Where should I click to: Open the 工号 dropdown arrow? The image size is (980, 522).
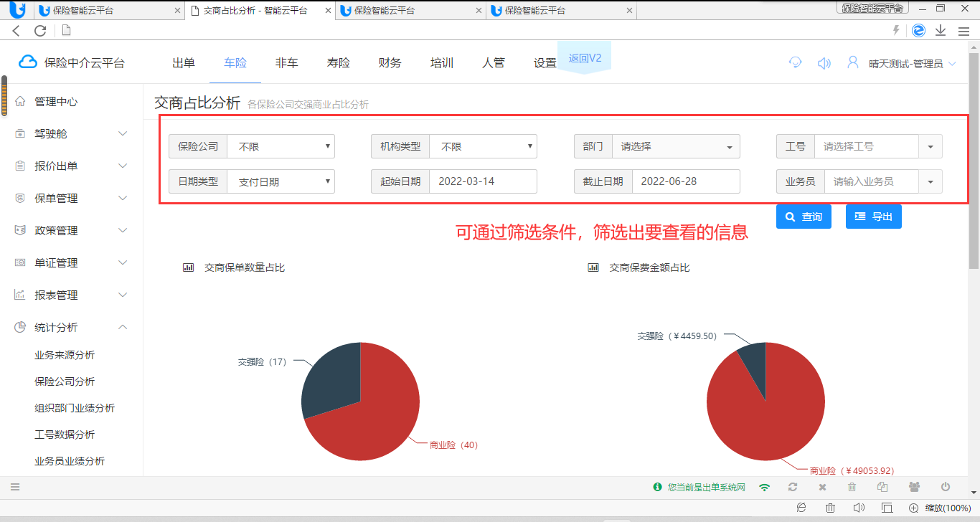(x=930, y=146)
